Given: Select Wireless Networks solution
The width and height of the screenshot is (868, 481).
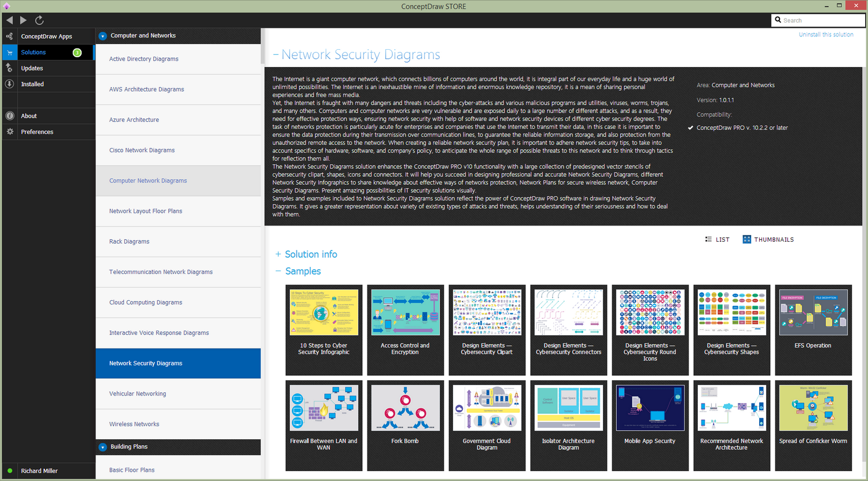Looking at the screenshot, I should click(178, 424).
